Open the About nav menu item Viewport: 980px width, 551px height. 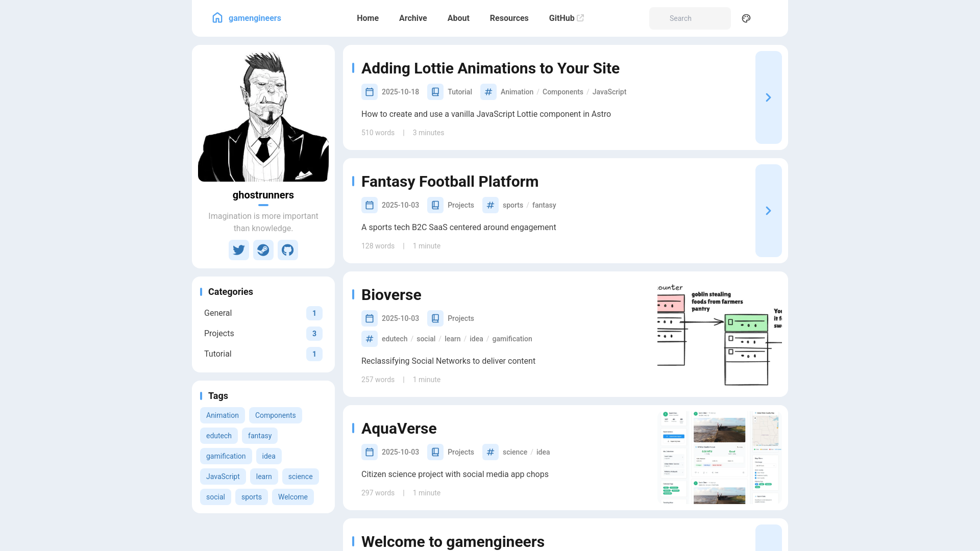point(458,18)
